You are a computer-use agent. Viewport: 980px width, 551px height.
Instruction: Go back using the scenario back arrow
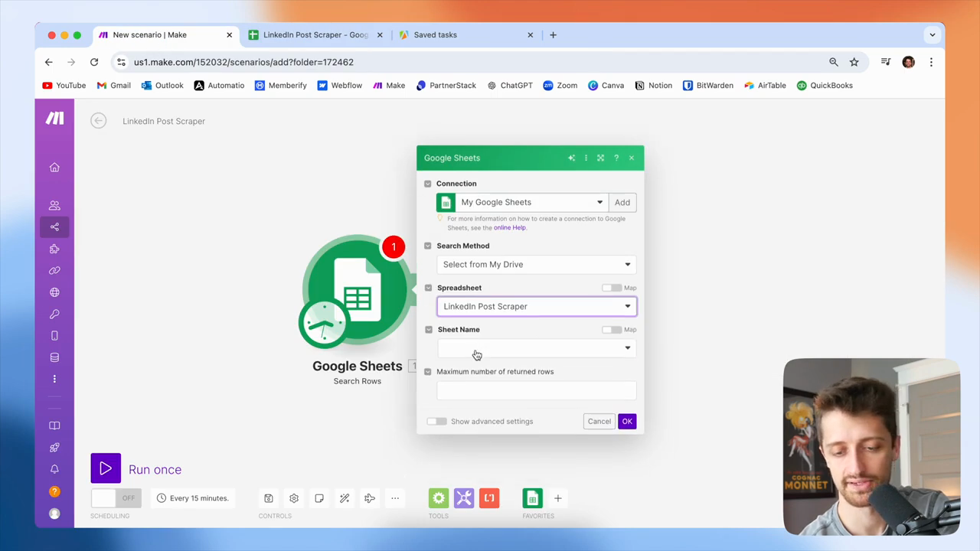[x=98, y=121]
